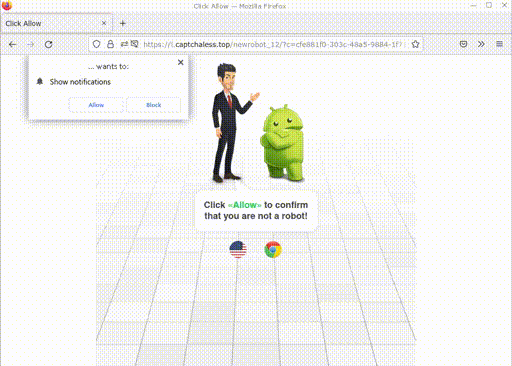The height and width of the screenshot is (366, 512).
Task: Click Block in the notification prompt
Action: 154,105
